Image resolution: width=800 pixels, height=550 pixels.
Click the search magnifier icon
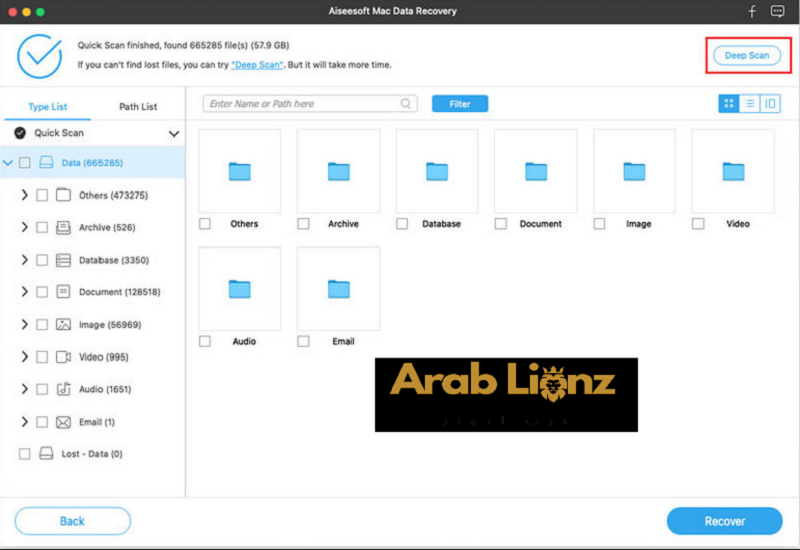click(406, 104)
